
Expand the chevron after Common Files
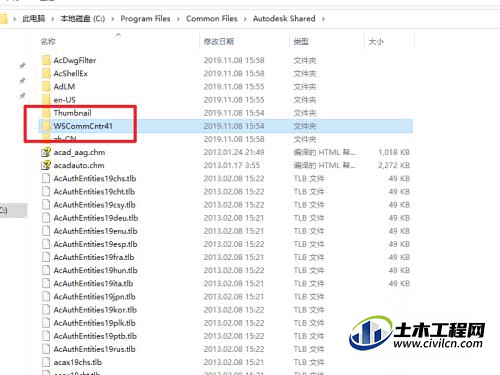(x=245, y=19)
